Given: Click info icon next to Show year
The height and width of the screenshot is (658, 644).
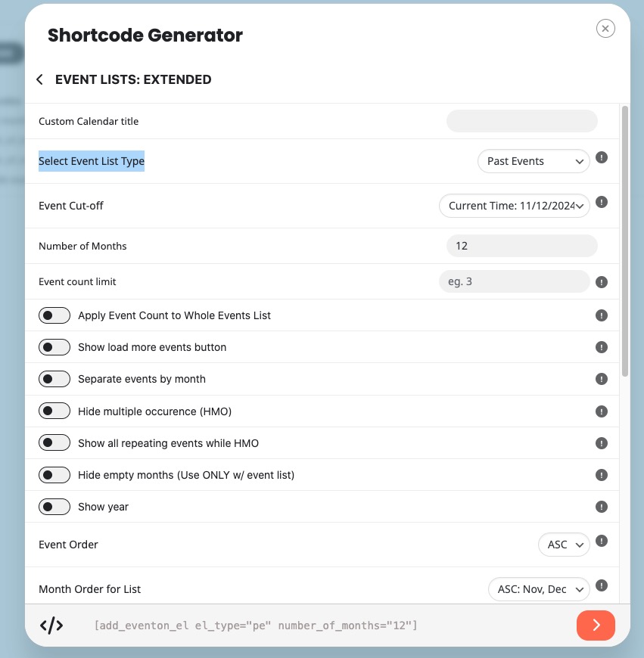Looking at the screenshot, I should click(x=601, y=507).
